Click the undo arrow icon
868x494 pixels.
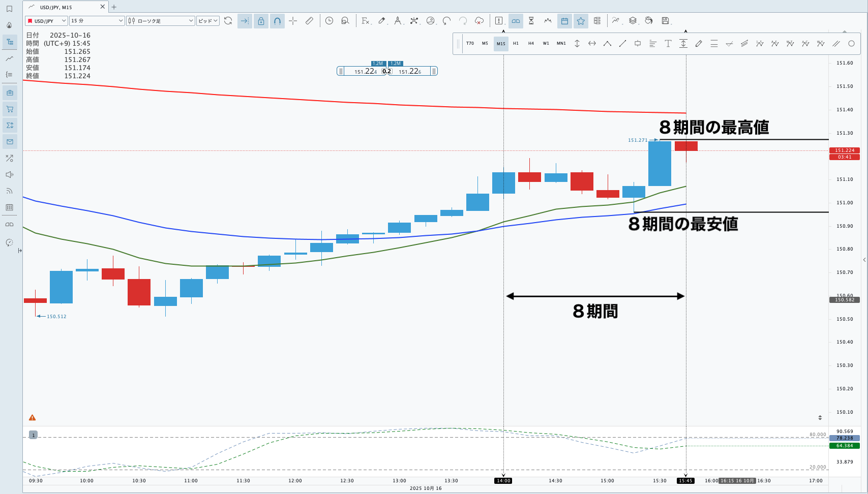pyautogui.click(x=446, y=21)
